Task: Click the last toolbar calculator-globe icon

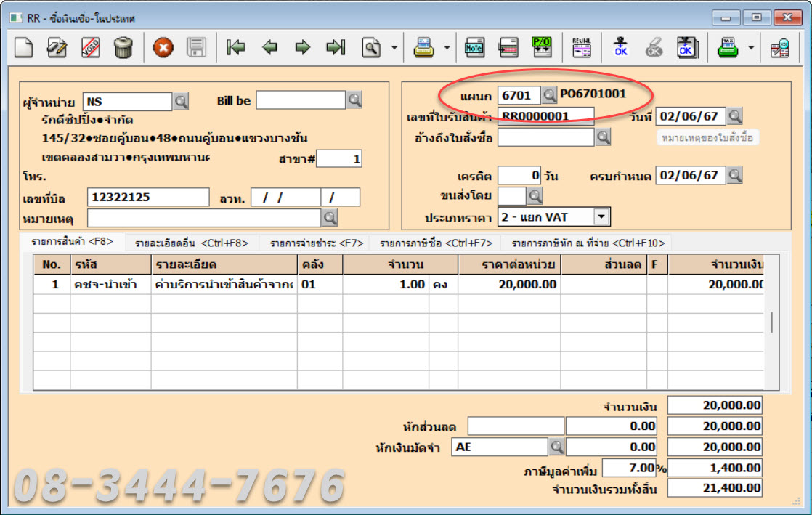Action: [780, 48]
